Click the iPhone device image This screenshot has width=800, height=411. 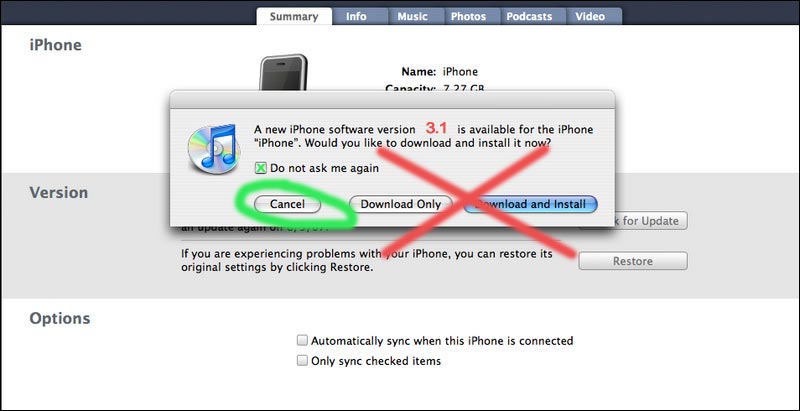283,73
